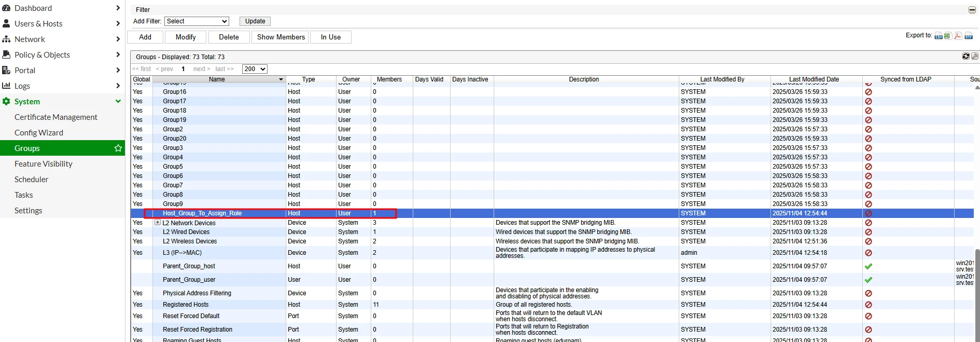This screenshot has height=342, width=980.
Task: Click the Logs chart icon
Action: point(6,86)
